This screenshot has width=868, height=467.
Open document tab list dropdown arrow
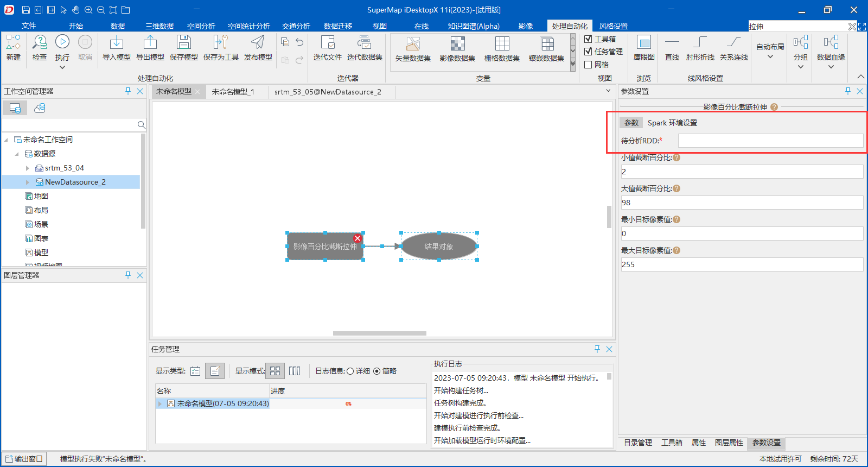(608, 91)
